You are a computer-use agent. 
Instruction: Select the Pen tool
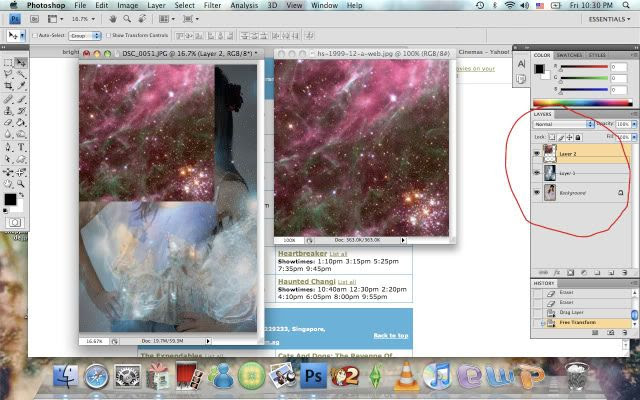8,147
